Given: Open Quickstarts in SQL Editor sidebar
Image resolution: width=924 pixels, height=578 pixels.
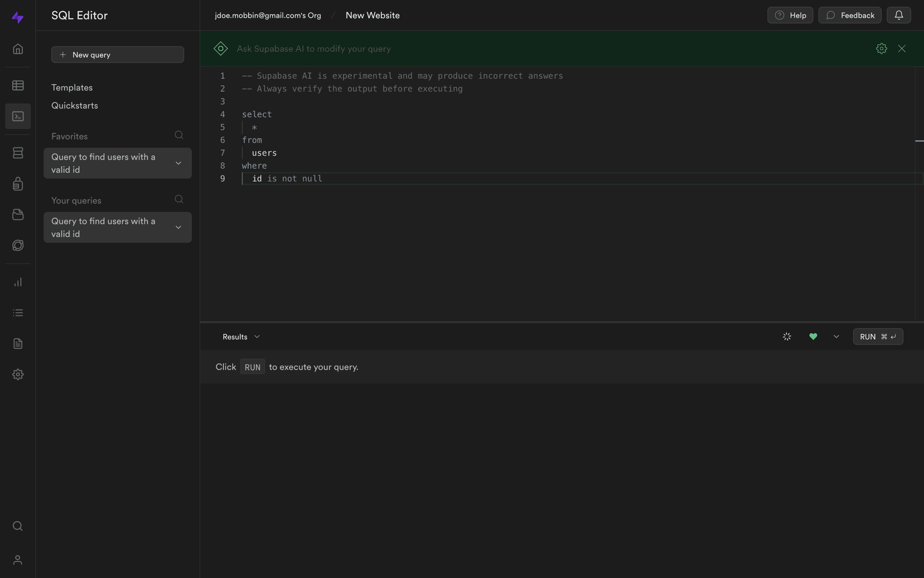Looking at the screenshot, I should click(x=75, y=105).
